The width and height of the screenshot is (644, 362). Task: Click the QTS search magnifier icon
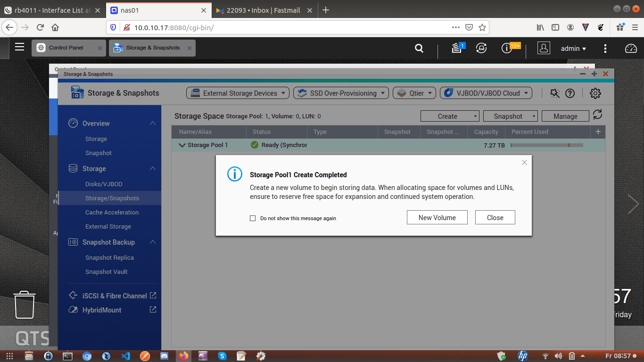tap(419, 48)
